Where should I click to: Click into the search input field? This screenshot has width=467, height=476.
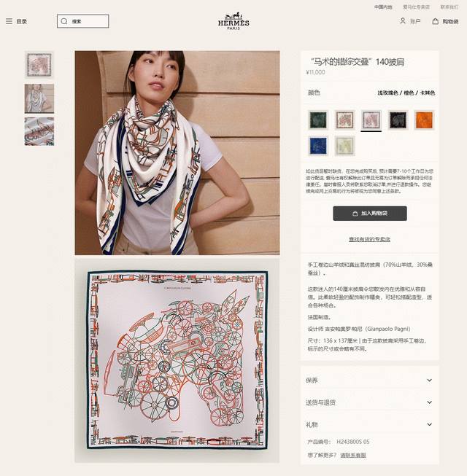(82, 21)
